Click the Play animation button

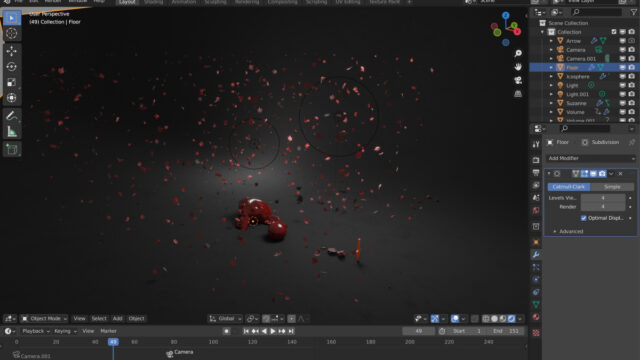273,331
